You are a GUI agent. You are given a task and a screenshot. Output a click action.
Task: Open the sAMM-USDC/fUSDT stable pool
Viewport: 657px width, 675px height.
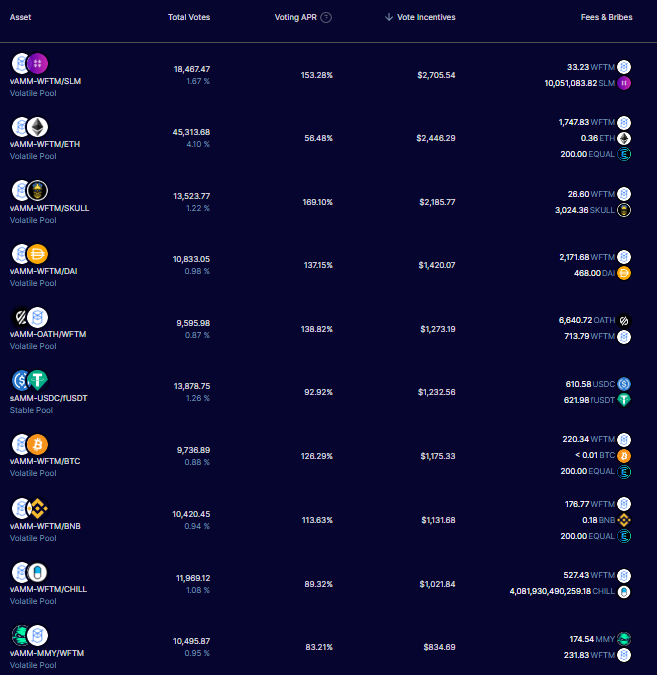(x=46, y=399)
